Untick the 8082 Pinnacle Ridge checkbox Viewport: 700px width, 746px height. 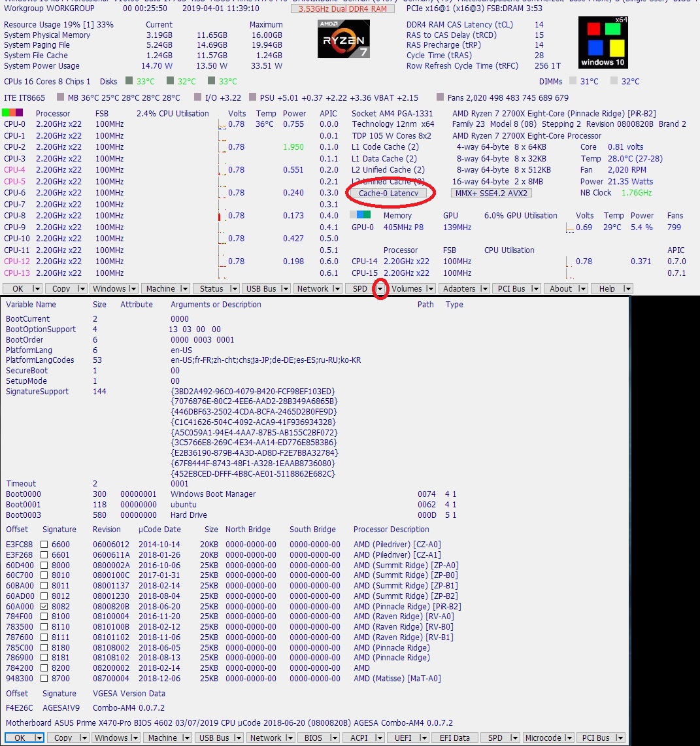(44, 606)
